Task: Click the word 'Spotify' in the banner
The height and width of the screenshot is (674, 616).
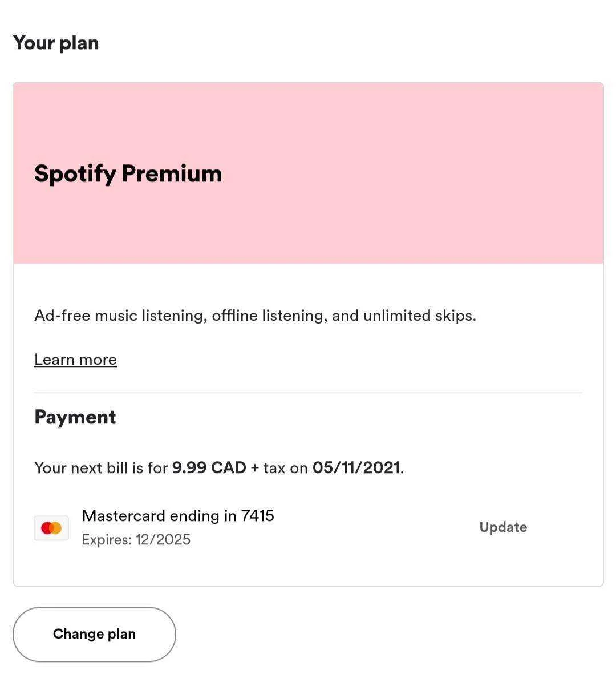Action: click(x=75, y=175)
